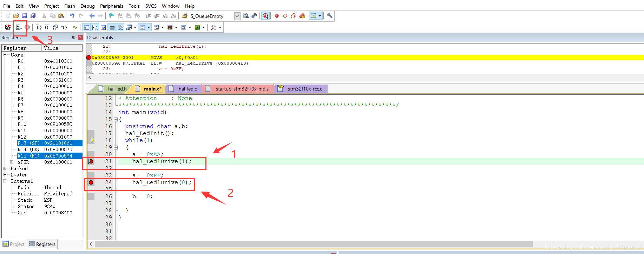Toggle breakpoint on line 24

point(91,182)
